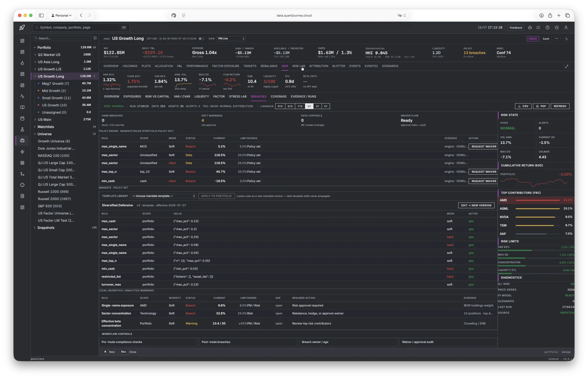This screenshot has width=588, height=379.
Task: Click in the Symbol, company, portfolio search field
Action: (x=81, y=28)
